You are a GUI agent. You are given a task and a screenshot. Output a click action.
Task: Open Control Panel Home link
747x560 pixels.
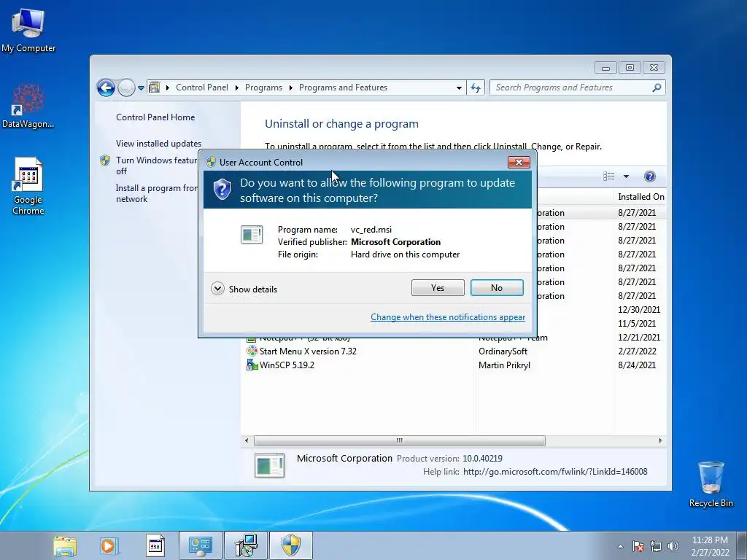point(155,117)
